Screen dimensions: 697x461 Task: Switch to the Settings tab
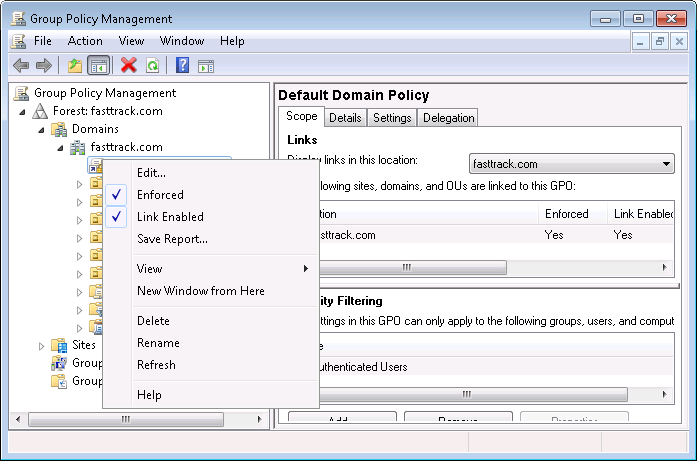coord(392,118)
